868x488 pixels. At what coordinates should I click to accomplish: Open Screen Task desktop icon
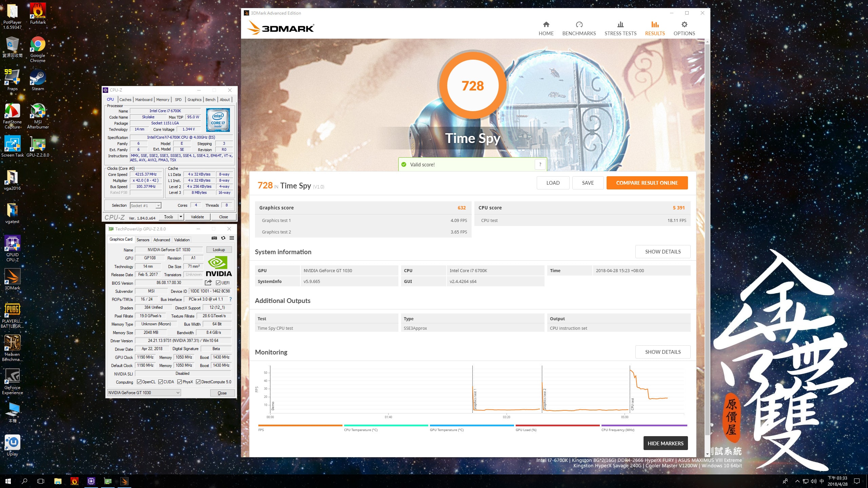[x=12, y=146]
